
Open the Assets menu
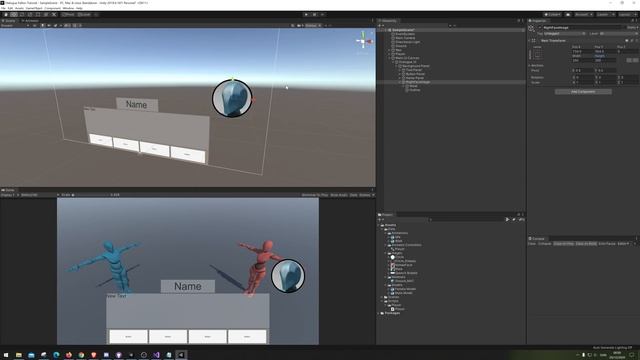20,8
